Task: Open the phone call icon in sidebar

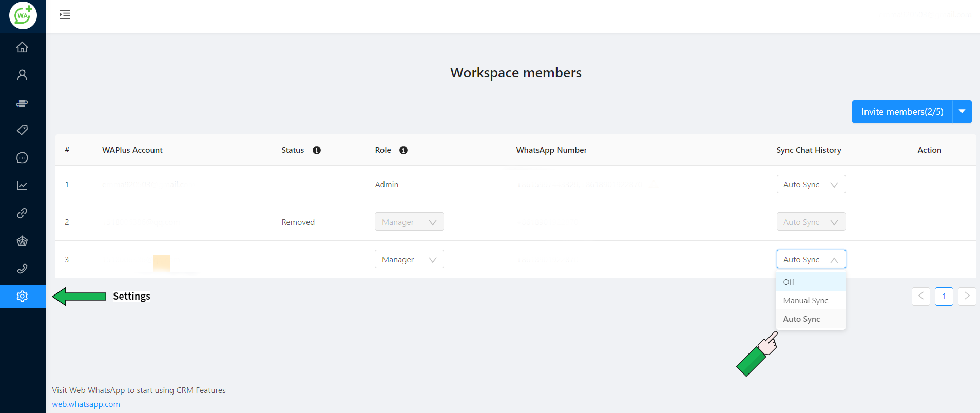Action: click(x=22, y=268)
